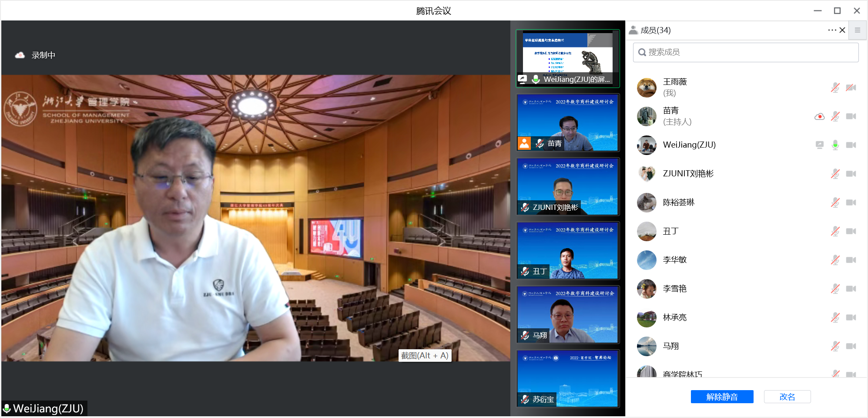Click the green microphone icon for WeiJiang(ZJU)
Viewport: 868px width, 418px height.
[x=835, y=145]
